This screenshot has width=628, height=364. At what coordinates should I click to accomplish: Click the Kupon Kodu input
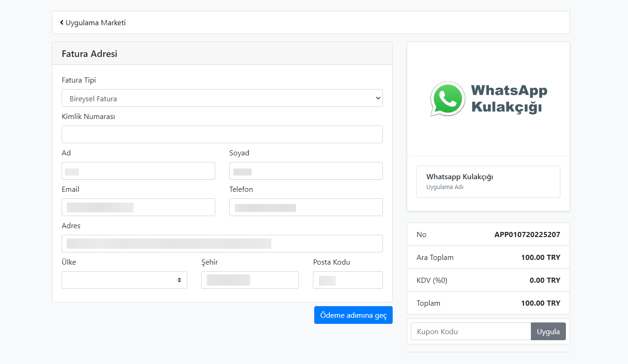point(471,331)
